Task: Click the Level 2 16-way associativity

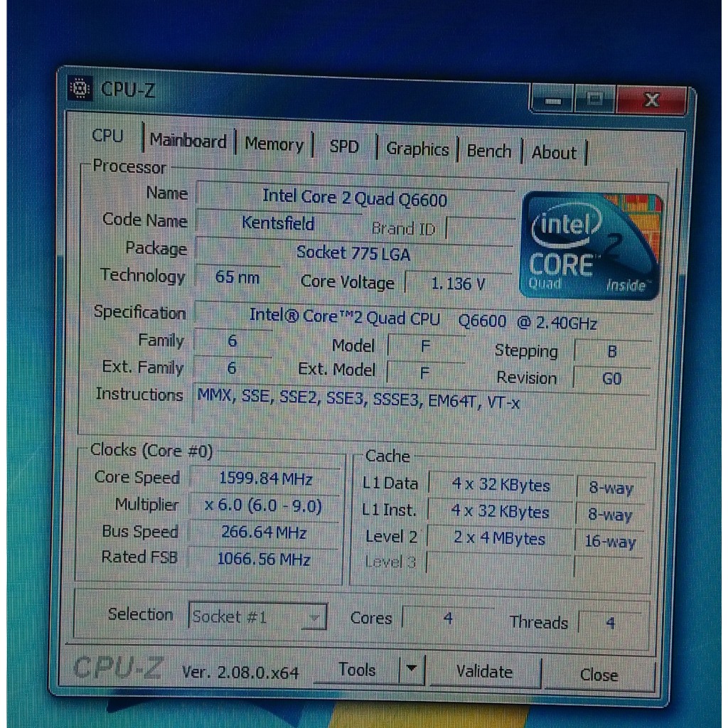Action: click(609, 541)
